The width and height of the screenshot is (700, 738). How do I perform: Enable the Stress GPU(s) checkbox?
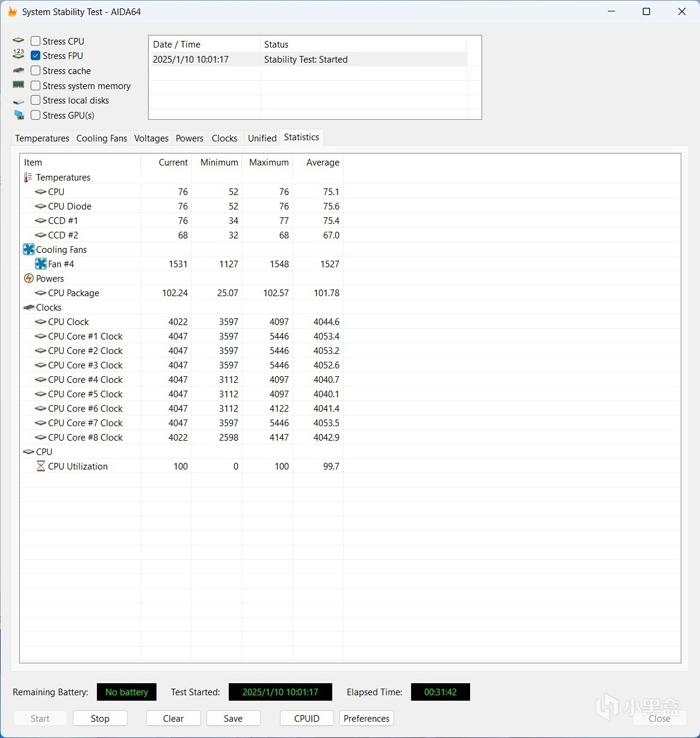(36, 115)
